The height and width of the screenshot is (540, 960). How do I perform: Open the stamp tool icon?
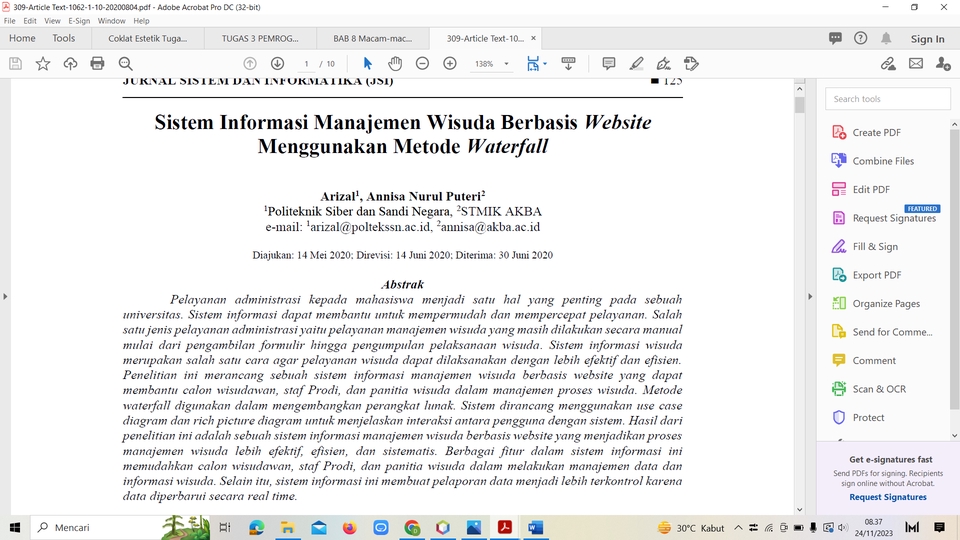click(691, 64)
